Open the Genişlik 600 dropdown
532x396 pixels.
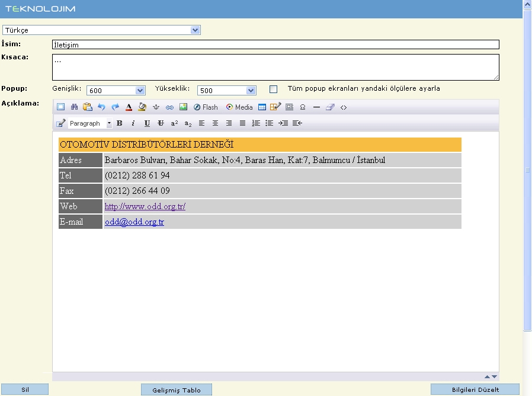pyautogui.click(x=116, y=90)
